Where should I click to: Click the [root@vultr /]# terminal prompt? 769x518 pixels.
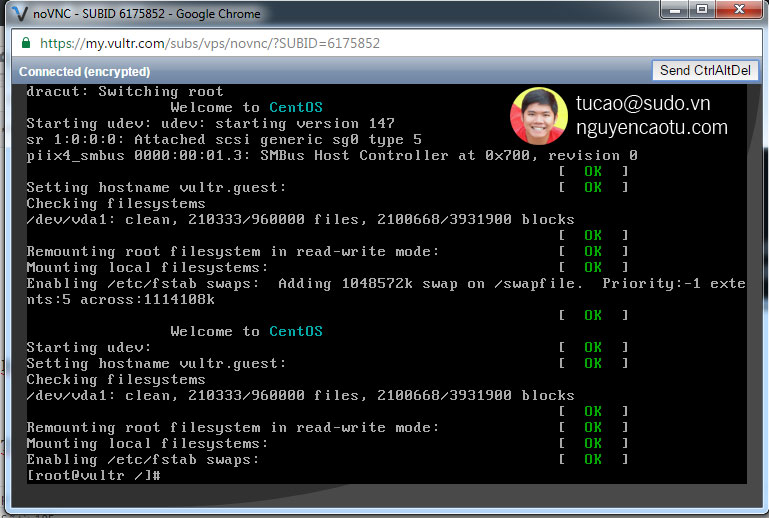[93, 475]
